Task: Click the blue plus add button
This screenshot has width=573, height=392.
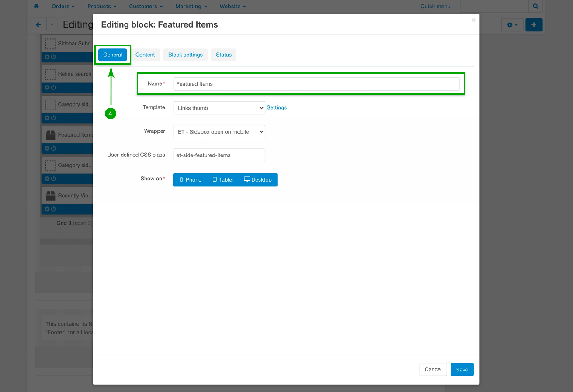Action: pyautogui.click(x=534, y=25)
